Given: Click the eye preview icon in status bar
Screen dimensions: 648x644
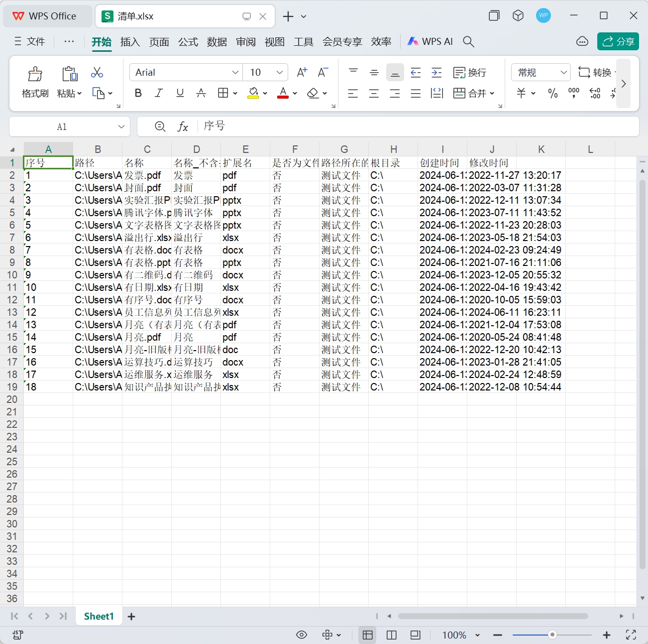Looking at the screenshot, I should click(302, 635).
